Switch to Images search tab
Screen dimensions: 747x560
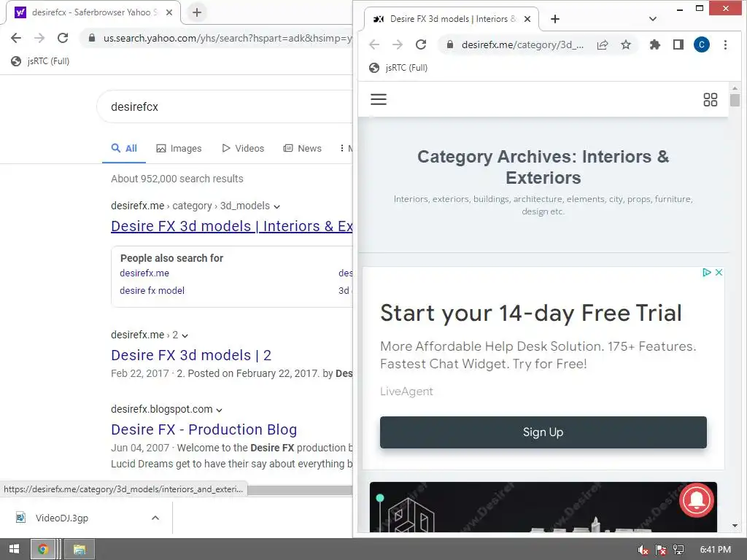(179, 149)
